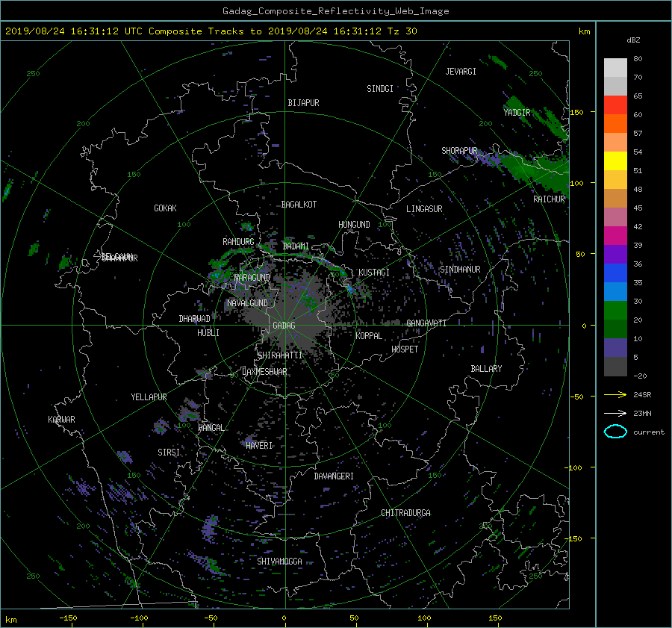Click the SHIVAMOGGA city label
The width and height of the screenshot is (672, 628).
pyautogui.click(x=279, y=561)
